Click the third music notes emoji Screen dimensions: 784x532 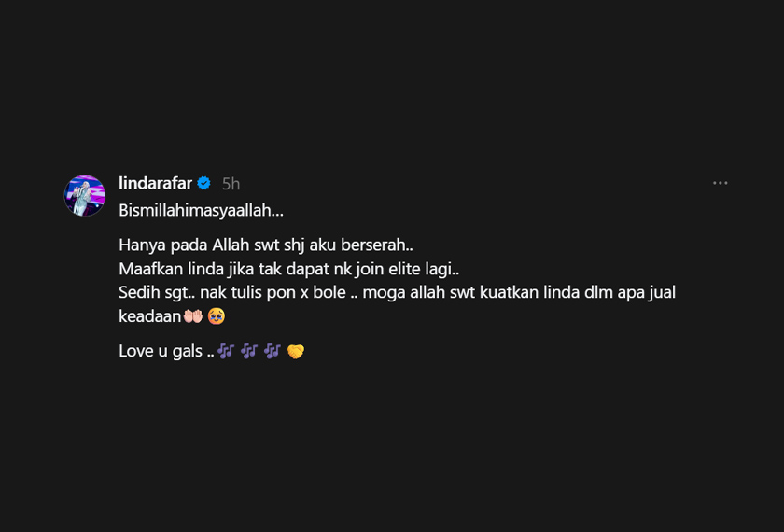(272, 351)
